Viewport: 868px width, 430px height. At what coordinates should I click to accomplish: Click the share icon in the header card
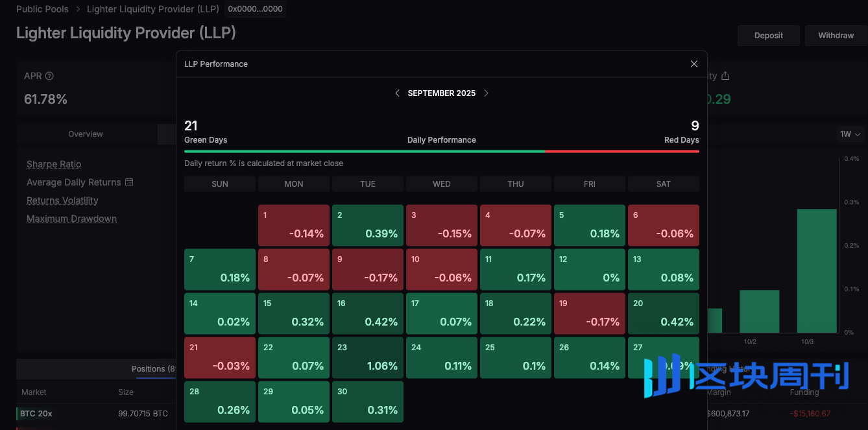(725, 76)
